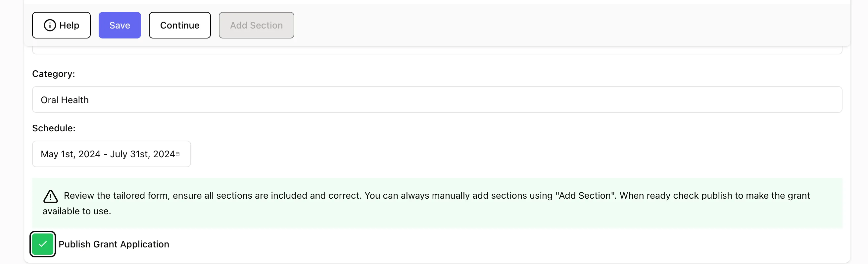
Task: Open Help from the top toolbar
Action: pyautogui.click(x=61, y=25)
